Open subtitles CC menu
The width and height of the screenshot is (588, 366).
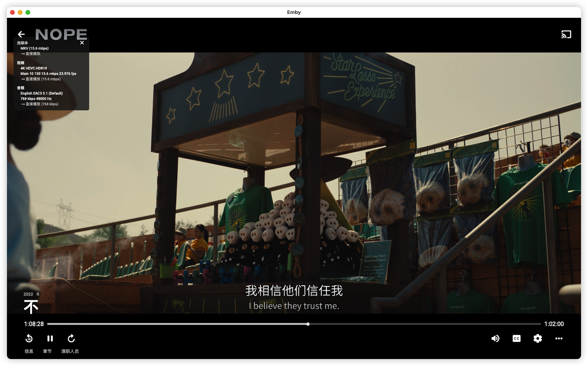click(x=516, y=339)
